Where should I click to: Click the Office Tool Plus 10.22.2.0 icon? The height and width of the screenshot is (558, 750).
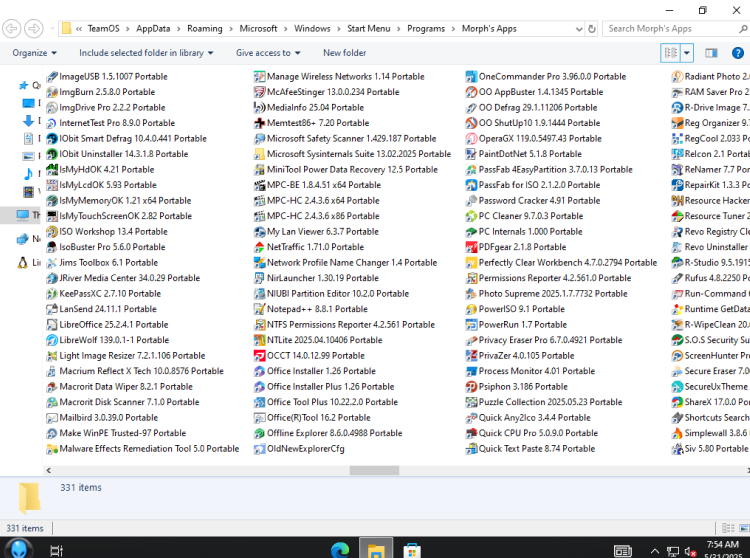[x=259, y=402]
